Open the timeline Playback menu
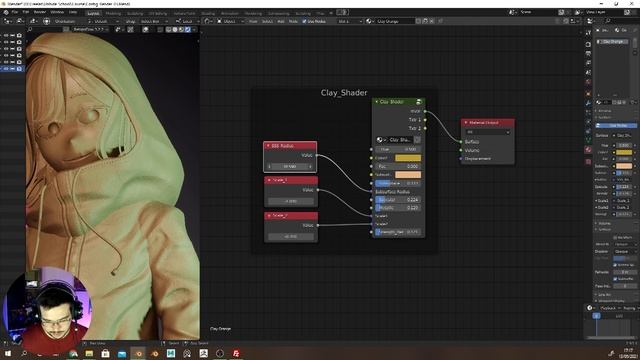 pos(609,308)
